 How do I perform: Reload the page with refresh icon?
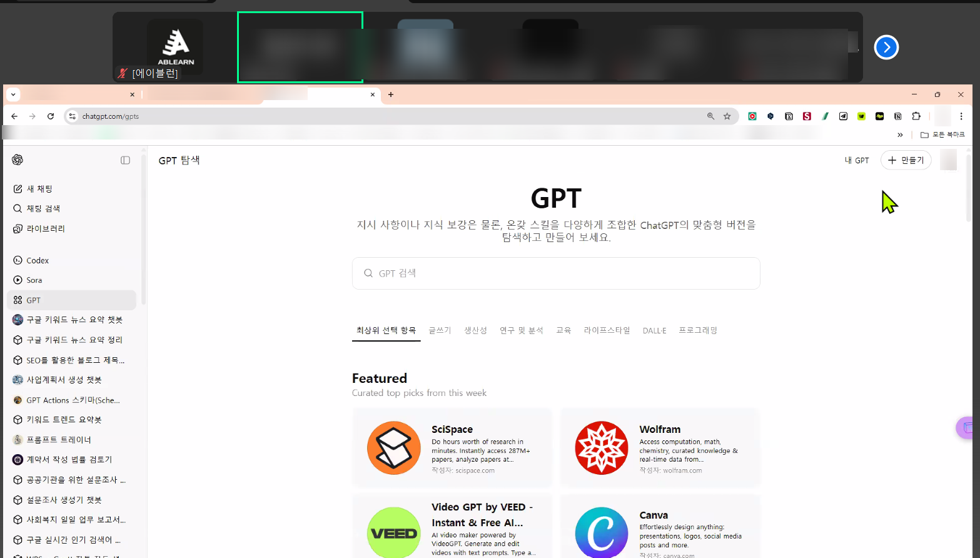point(51,116)
